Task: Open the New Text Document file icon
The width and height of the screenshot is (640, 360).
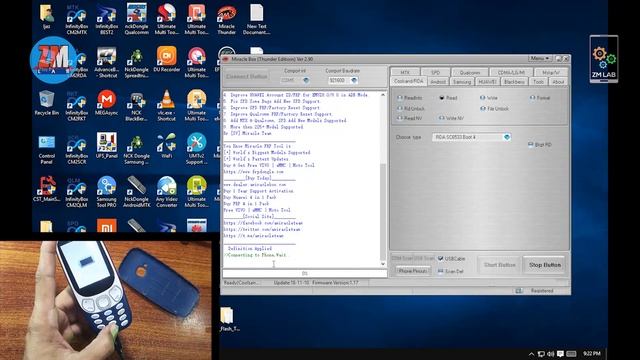Action: tap(256, 20)
